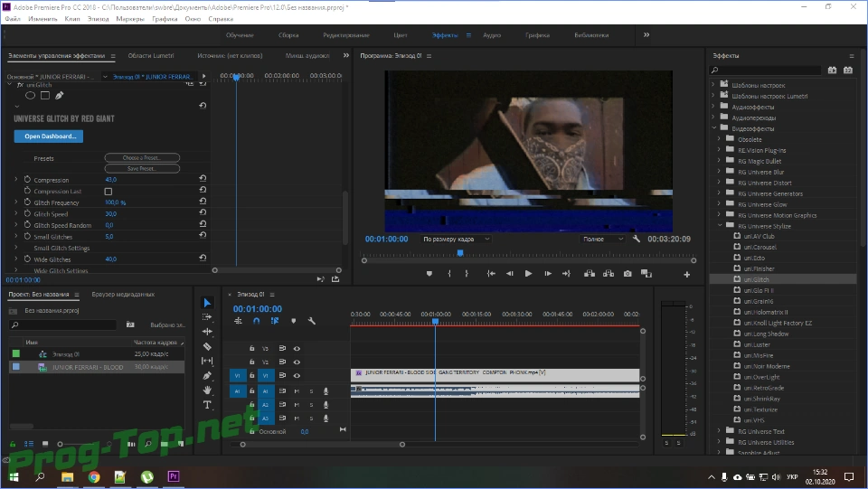Toggle animation stopwatch for Glitch Frequency
868x489 pixels.
point(27,202)
